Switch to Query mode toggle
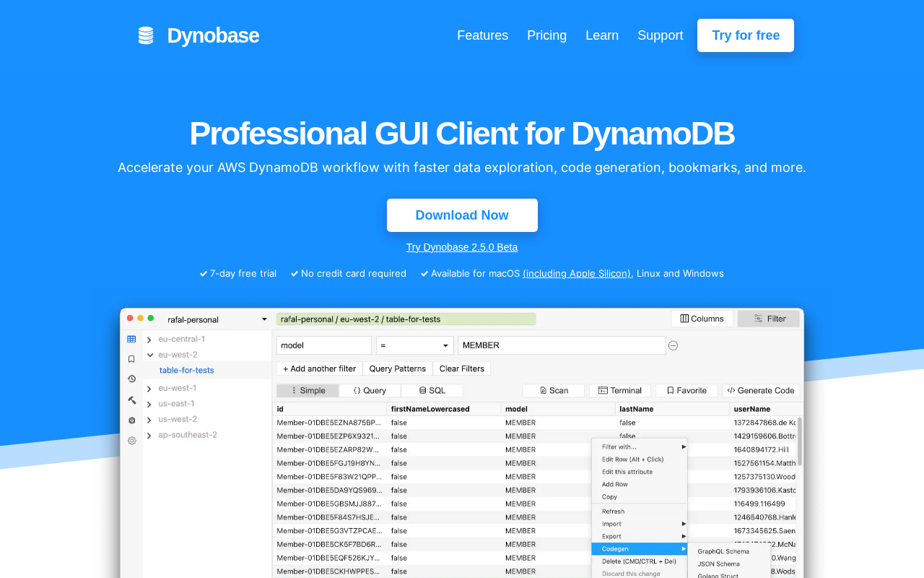 click(x=370, y=390)
